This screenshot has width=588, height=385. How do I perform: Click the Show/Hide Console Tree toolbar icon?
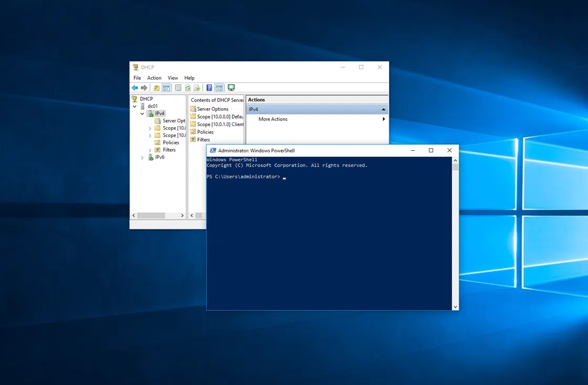coord(167,87)
